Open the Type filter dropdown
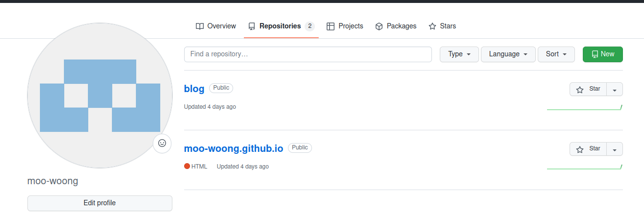 (x=459, y=54)
